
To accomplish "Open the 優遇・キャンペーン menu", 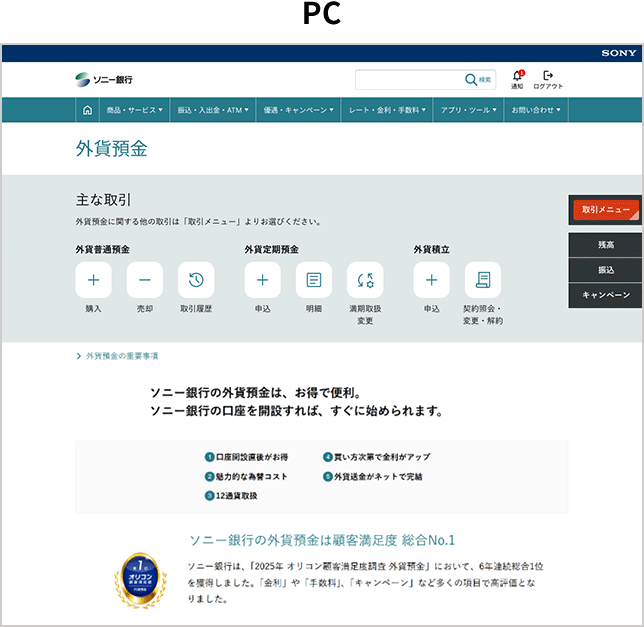I will 298,110.
